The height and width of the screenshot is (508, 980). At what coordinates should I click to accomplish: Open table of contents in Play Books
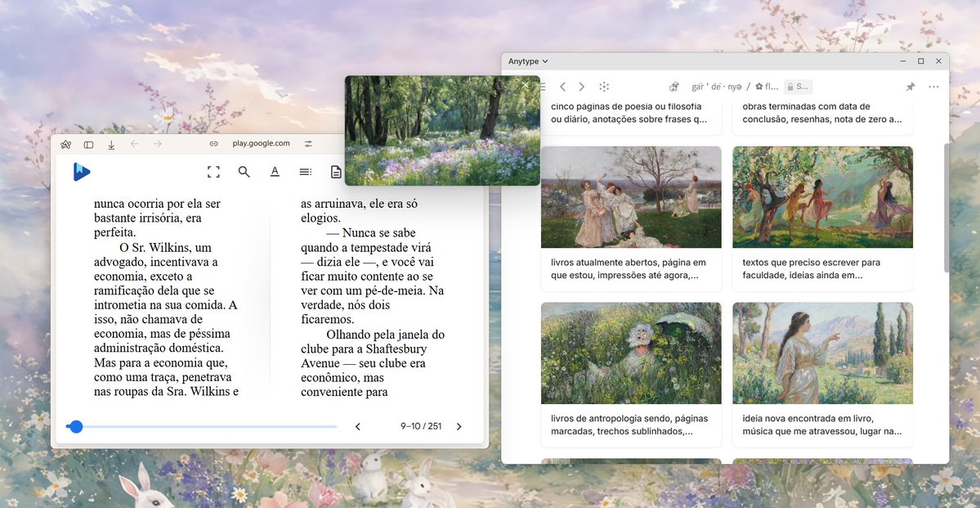pyautogui.click(x=305, y=172)
